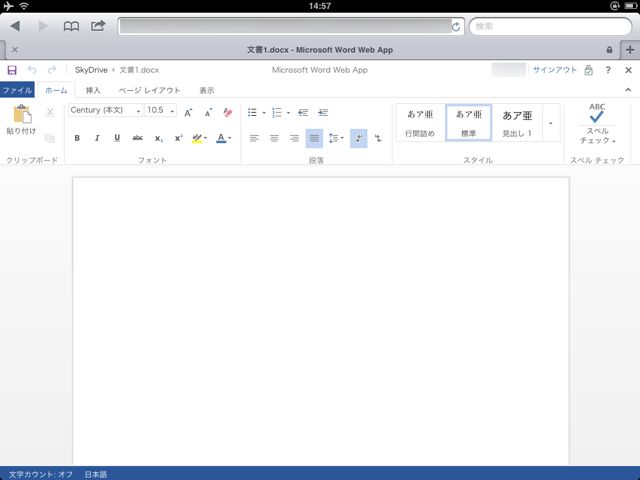
Task: Switch to the ページ レイアウト tab
Action: [149, 90]
